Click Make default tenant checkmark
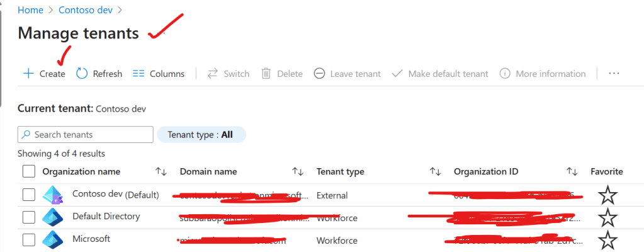 coord(397,74)
